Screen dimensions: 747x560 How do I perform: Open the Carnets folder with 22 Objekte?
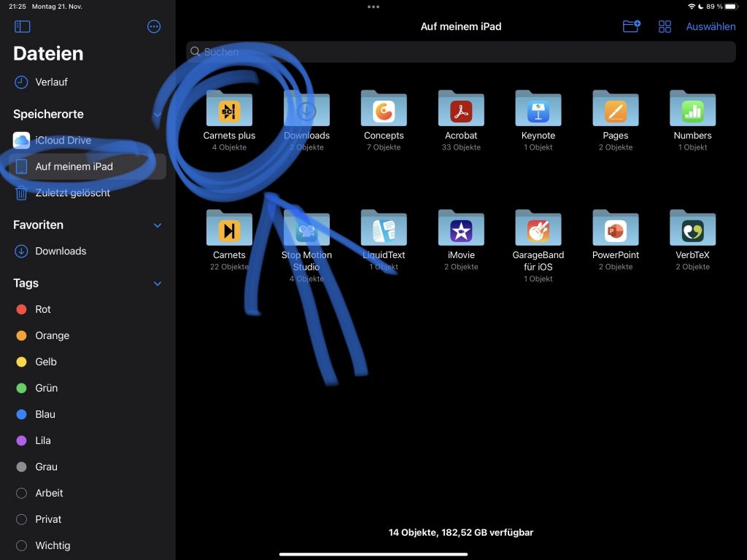229,240
